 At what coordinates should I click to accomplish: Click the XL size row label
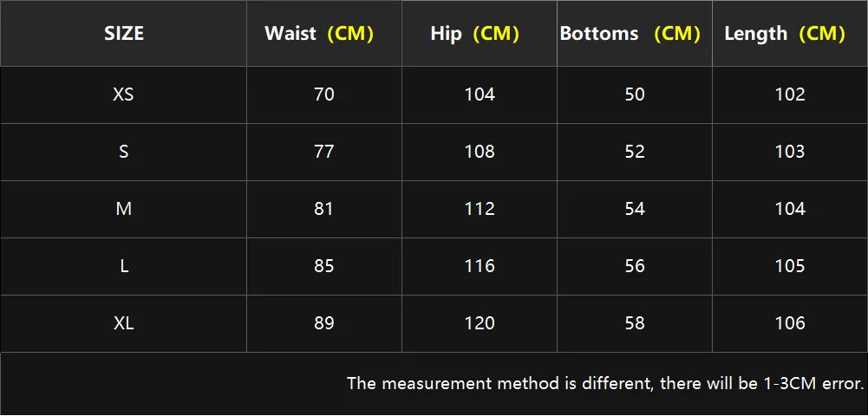tap(124, 322)
